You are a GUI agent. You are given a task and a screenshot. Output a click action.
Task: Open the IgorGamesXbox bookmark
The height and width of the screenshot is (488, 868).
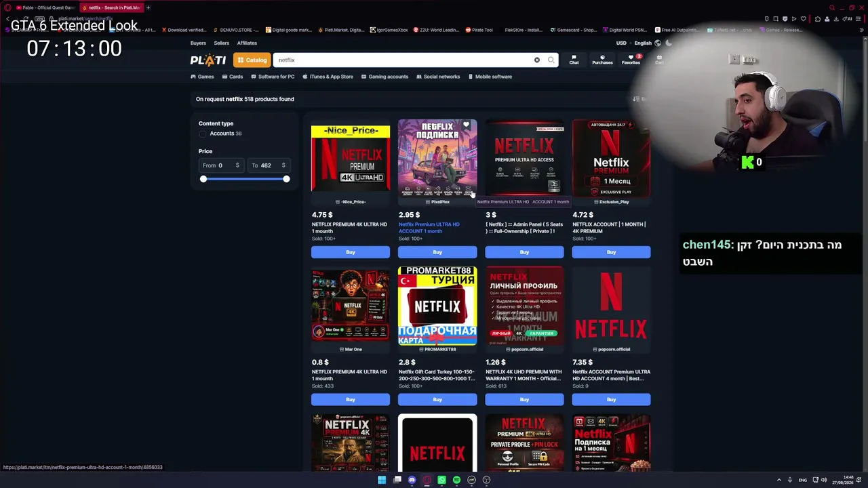click(x=390, y=30)
